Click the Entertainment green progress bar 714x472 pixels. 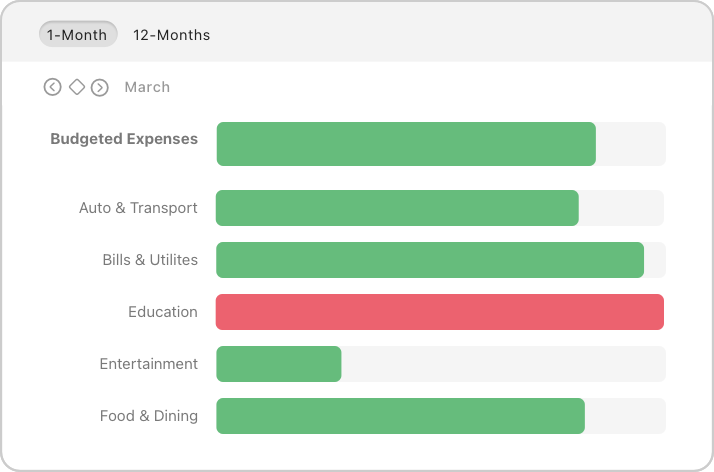tap(279, 364)
